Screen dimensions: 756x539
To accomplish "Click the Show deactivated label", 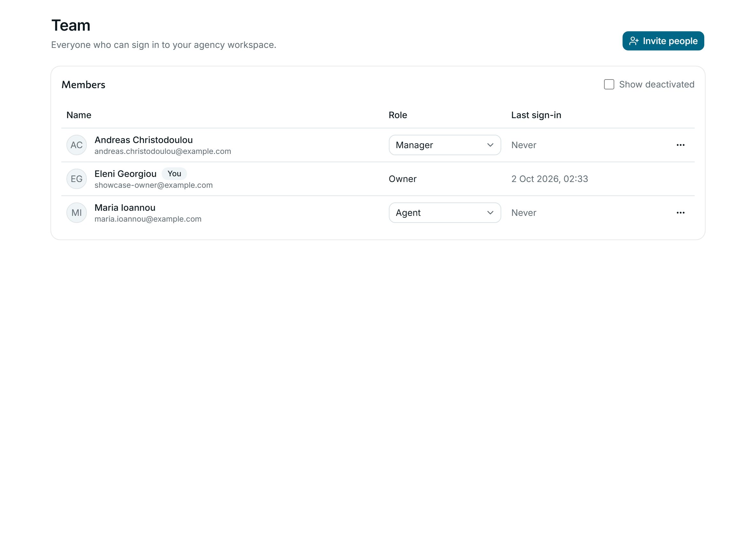I will (x=656, y=84).
